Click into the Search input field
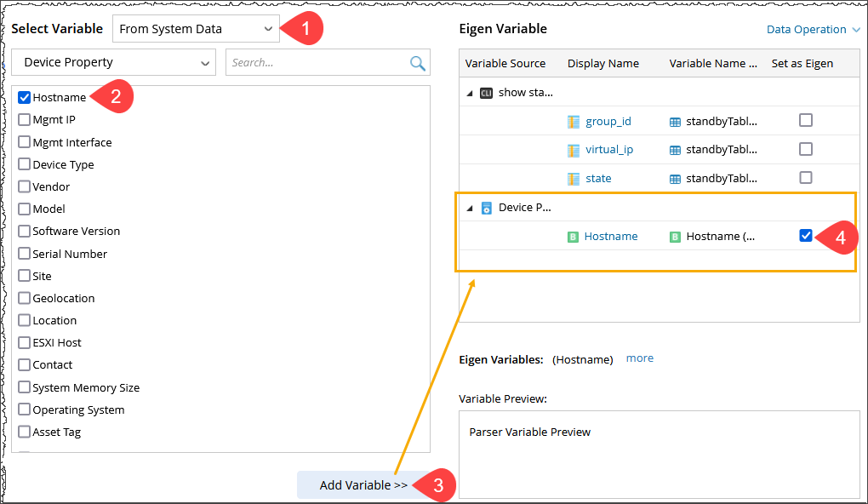Viewport: 868px width, 504px height. point(317,62)
